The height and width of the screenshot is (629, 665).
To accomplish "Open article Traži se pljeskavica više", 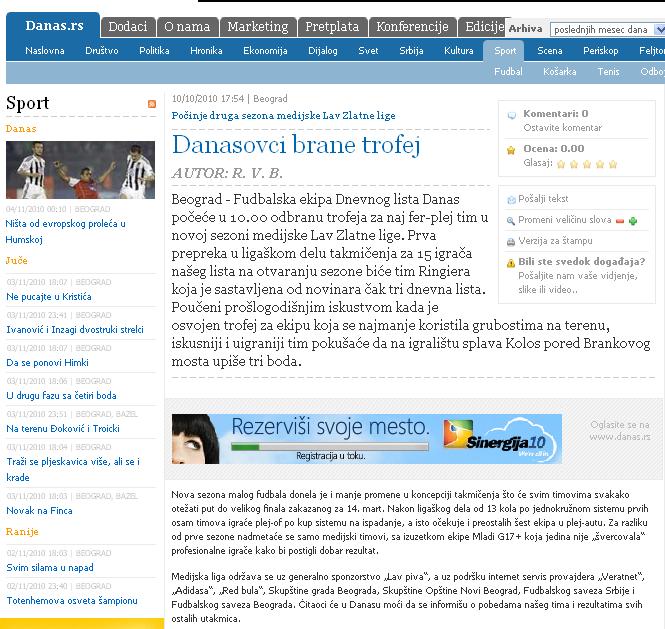I will [73, 470].
